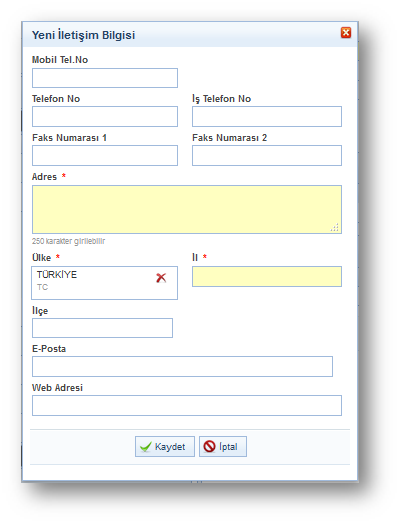Cancel with the İptal button
Viewport: 401px width, 525px height.
223,446
